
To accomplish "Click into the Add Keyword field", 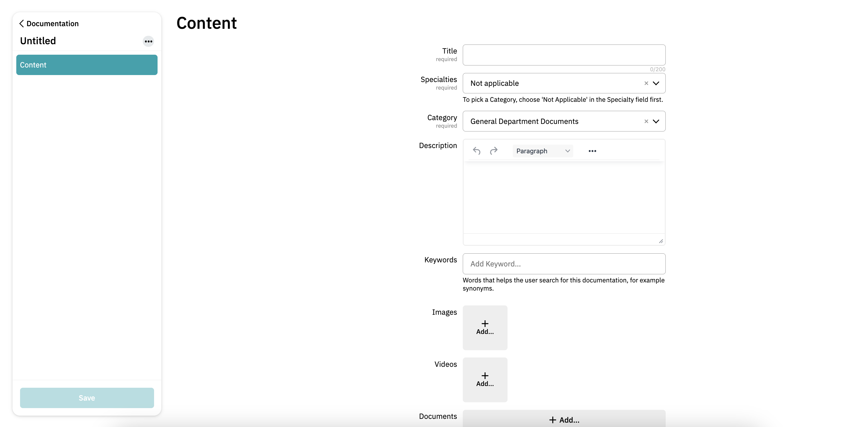I will click(564, 264).
